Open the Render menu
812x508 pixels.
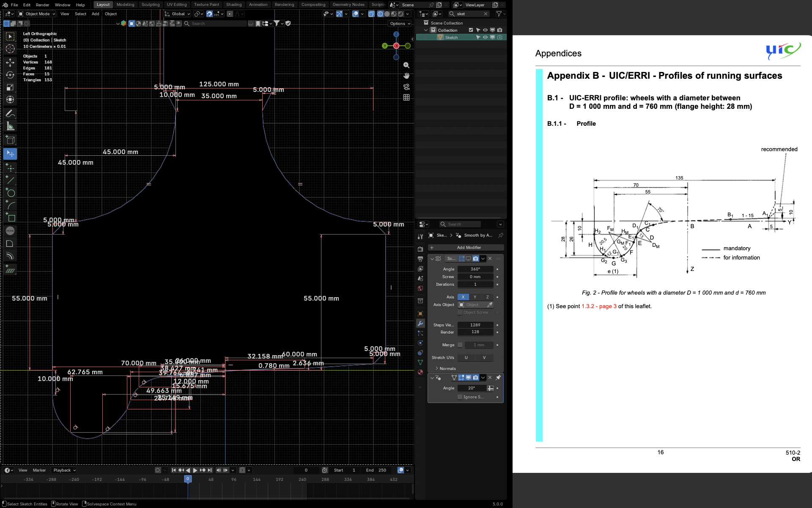[x=42, y=5]
